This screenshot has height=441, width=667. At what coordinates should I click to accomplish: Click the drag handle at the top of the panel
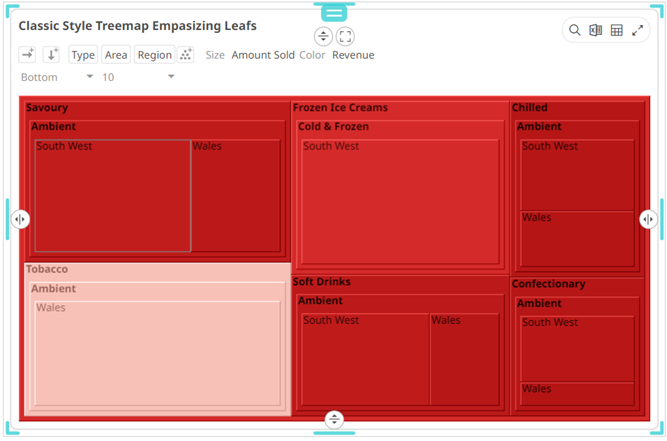click(334, 13)
